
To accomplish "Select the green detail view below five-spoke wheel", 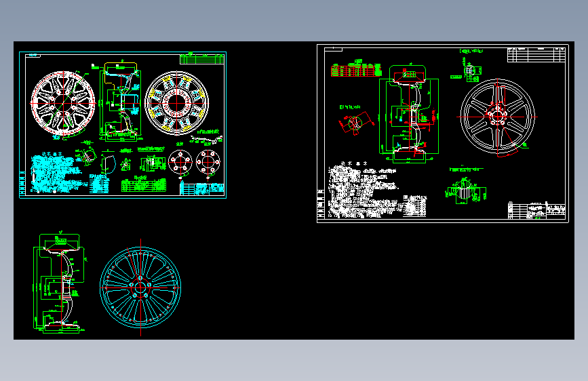I will (466, 191).
